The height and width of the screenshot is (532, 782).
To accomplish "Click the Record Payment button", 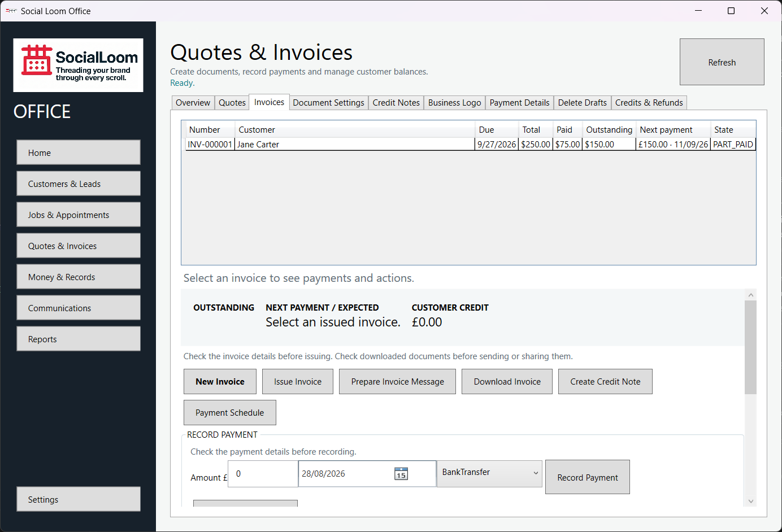I will [587, 477].
